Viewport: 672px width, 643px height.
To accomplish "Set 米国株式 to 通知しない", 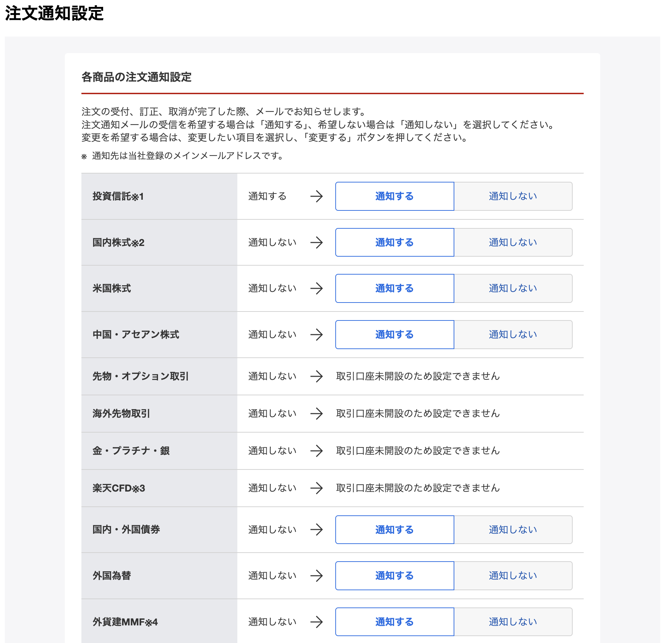I will [x=513, y=288].
